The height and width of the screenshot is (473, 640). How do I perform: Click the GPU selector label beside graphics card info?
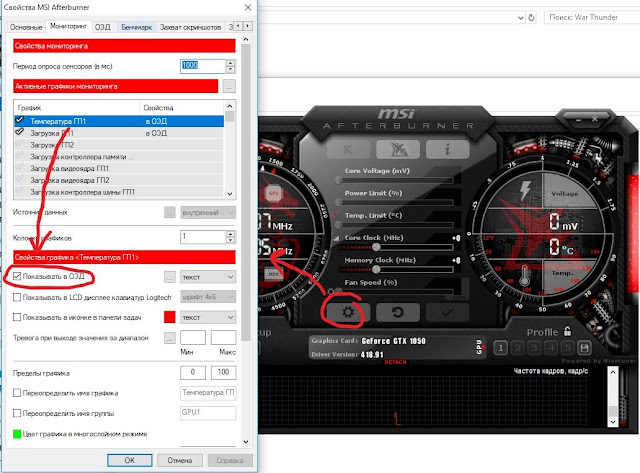tap(480, 347)
